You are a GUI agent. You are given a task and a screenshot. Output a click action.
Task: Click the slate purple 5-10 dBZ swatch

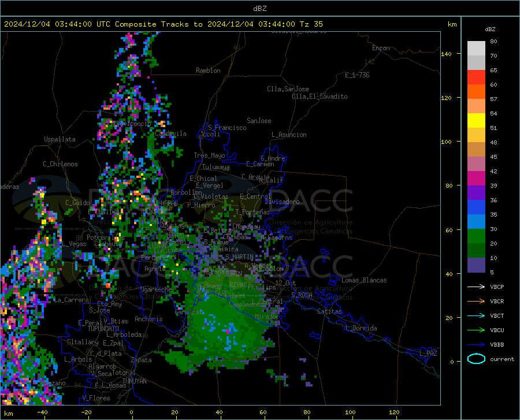[476, 265]
